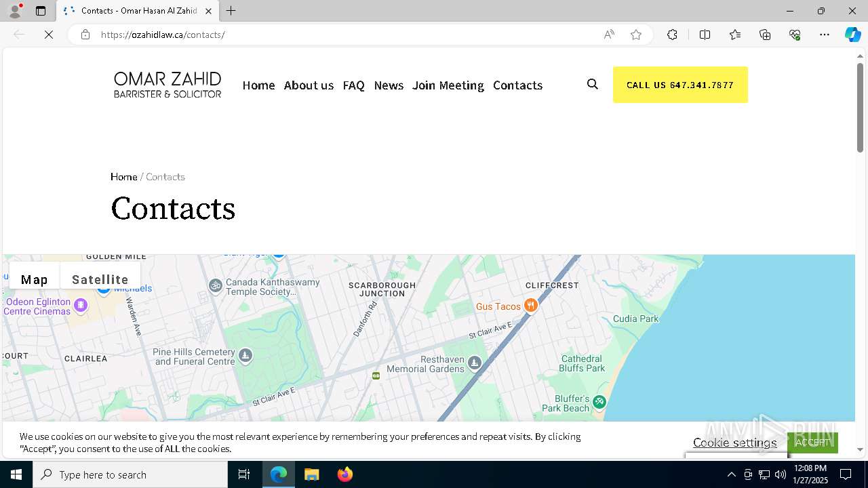Click Home breadcrumb link
This screenshot has height=488, width=868.
(123, 177)
